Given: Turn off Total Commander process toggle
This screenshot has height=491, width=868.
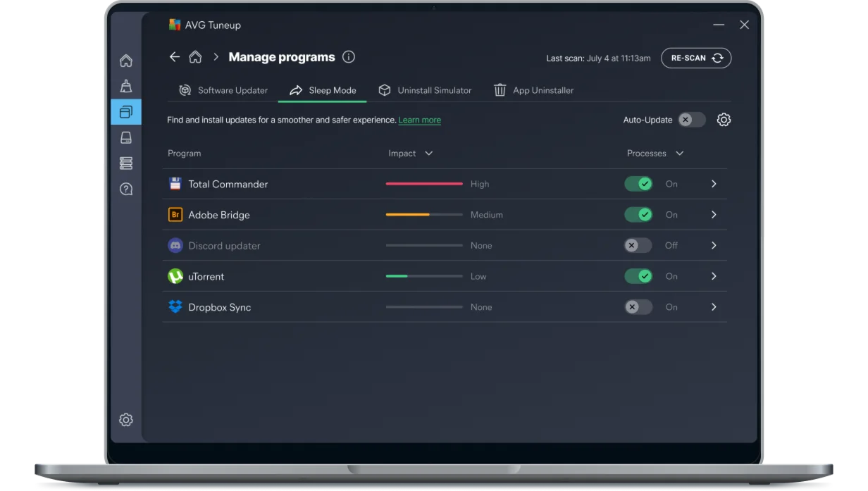Looking at the screenshot, I should tap(638, 184).
